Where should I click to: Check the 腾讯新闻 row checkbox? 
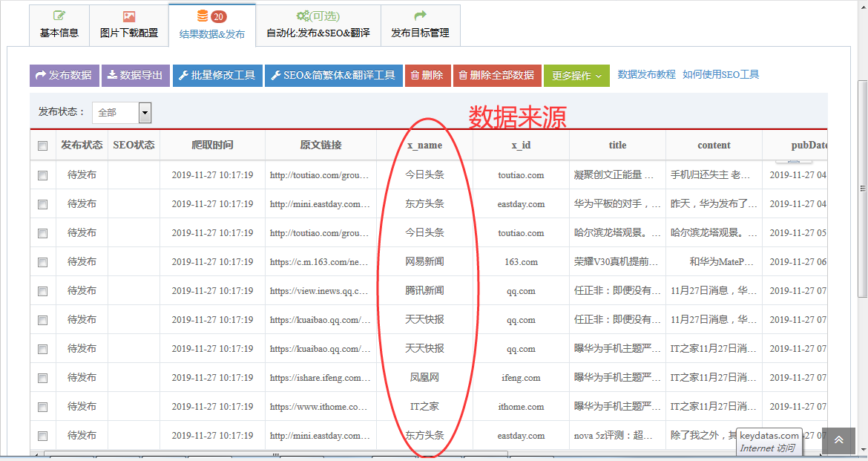pyautogui.click(x=42, y=292)
